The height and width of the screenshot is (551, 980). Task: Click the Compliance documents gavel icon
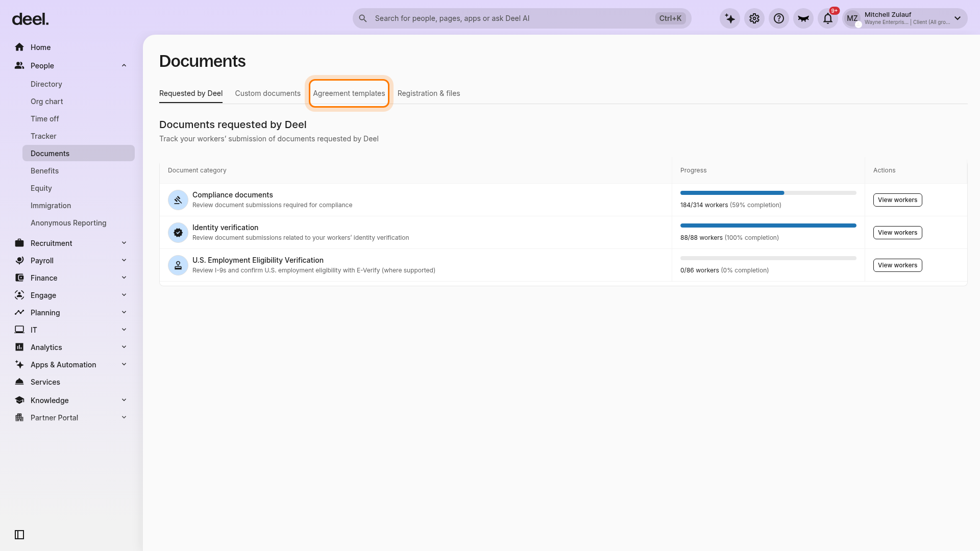click(x=178, y=200)
